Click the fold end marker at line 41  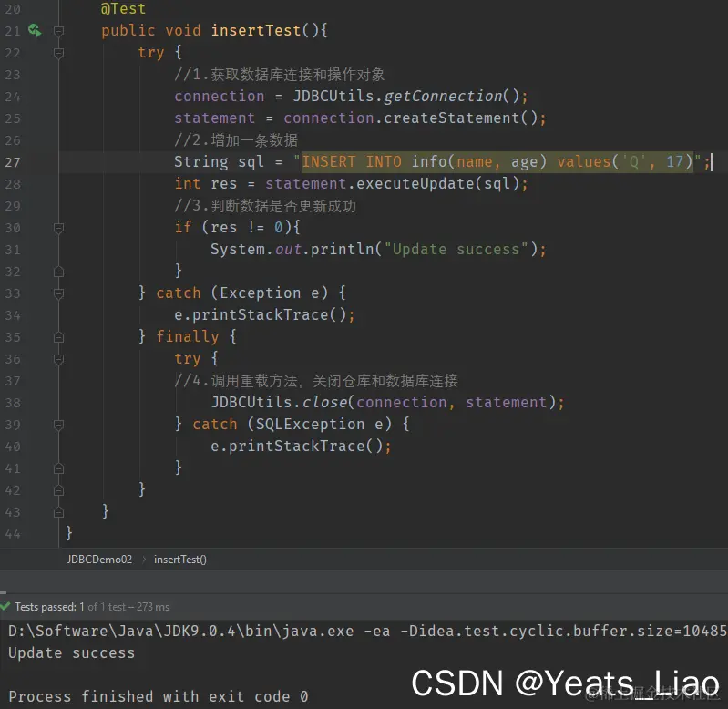click(58, 468)
